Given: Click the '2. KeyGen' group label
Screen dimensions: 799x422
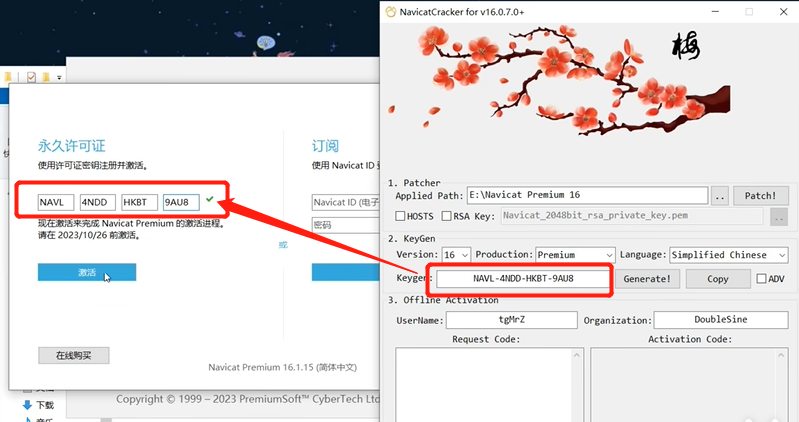Looking at the screenshot, I should point(412,239).
